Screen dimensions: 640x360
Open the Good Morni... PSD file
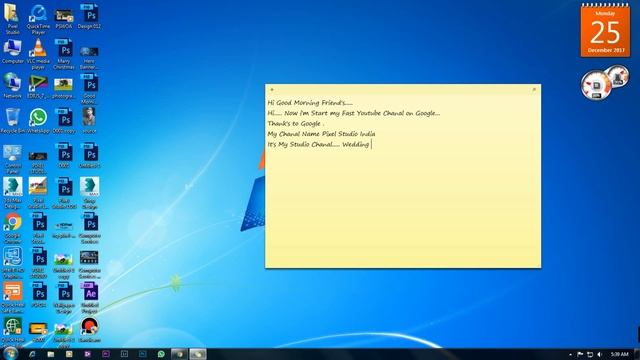(89, 89)
